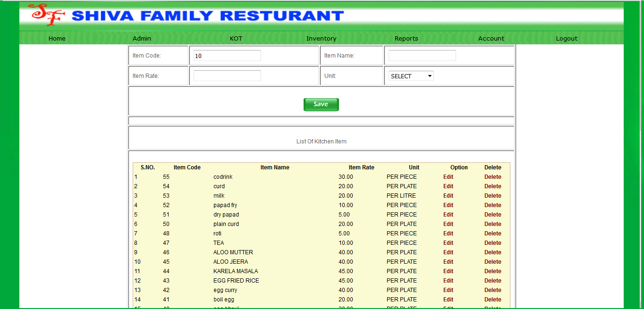644x309 pixels.
Task: Edit the dry papad item
Action: [448, 215]
